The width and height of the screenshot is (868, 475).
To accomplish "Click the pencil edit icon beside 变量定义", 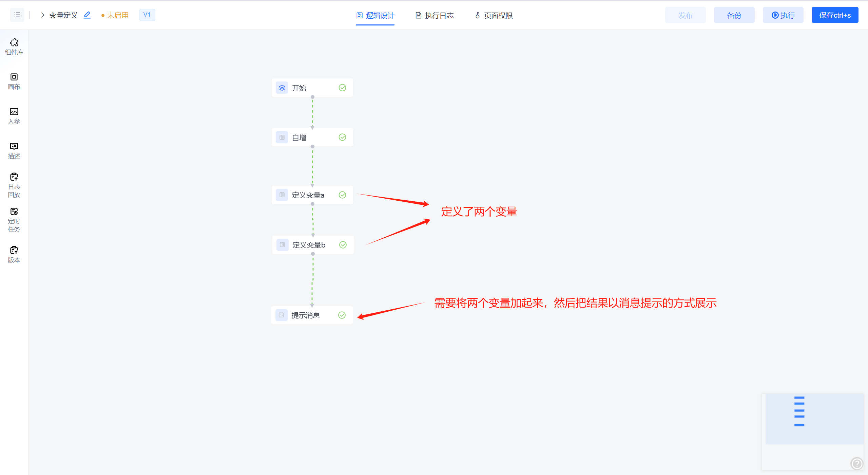I will click(x=87, y=15).
